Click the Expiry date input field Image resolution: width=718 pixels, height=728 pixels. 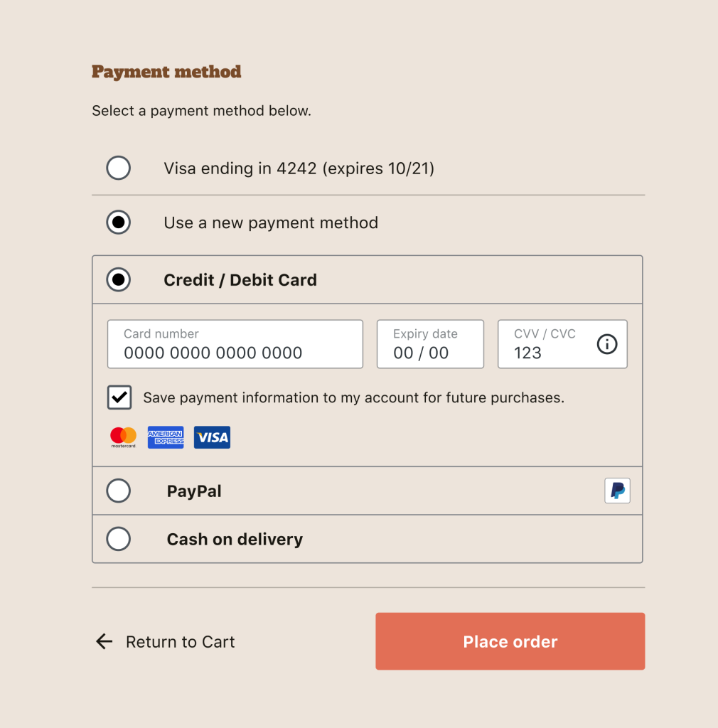pyautogui.click(x=430, y=344)
